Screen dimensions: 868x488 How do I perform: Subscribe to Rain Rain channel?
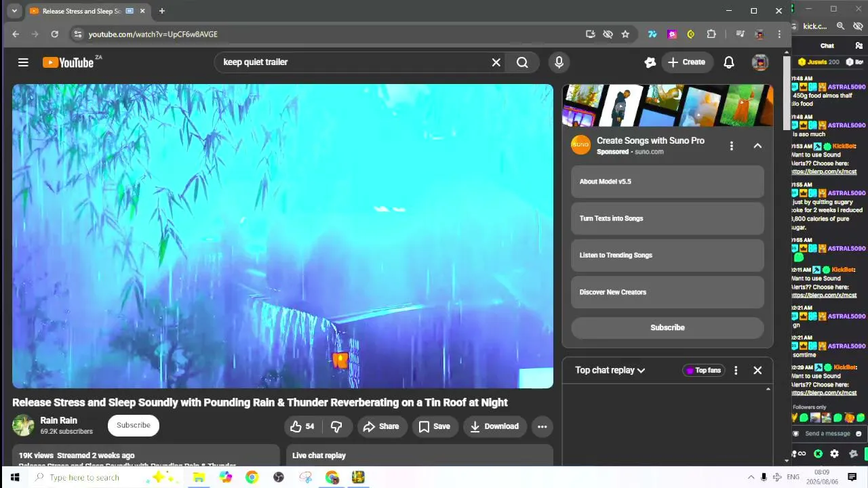pos(134,426)
